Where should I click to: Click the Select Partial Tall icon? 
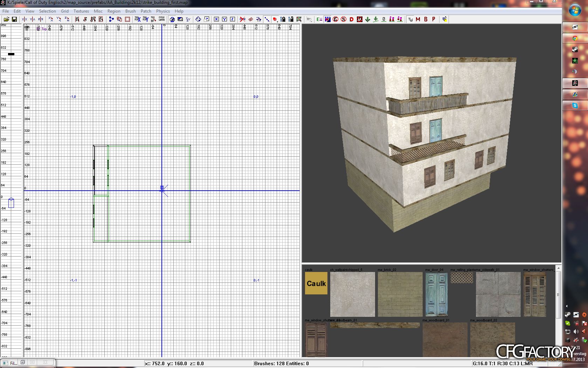coord(93,19)
